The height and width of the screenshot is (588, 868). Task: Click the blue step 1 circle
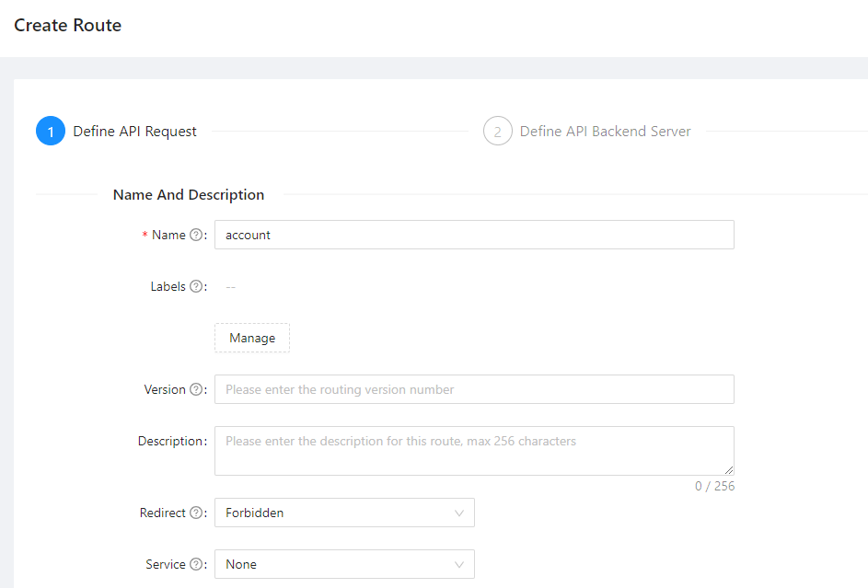point(51,132)
